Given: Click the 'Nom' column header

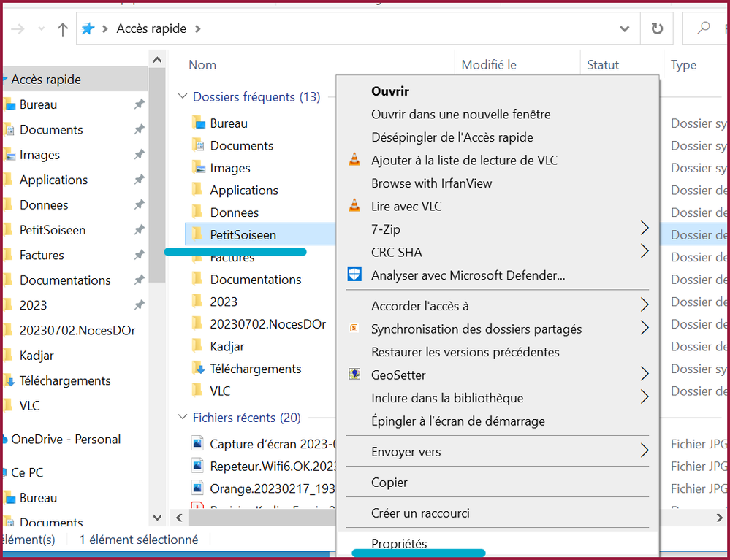Looking at the screenshot, I should click(x=202, y=65).
